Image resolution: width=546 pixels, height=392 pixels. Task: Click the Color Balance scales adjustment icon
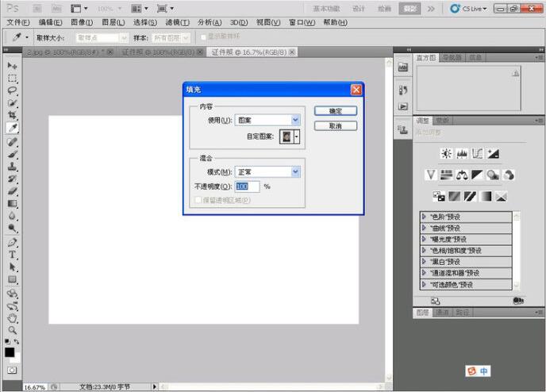(x=462, y=175)
